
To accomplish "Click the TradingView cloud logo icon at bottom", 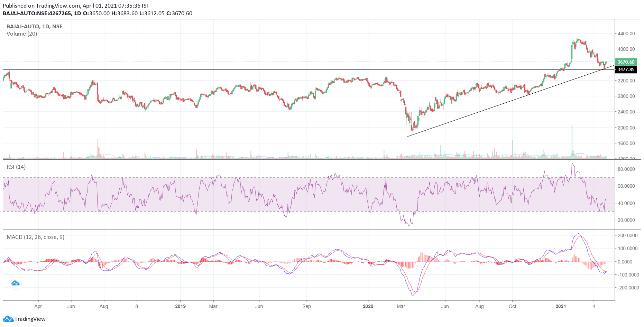I will [8, 319].
